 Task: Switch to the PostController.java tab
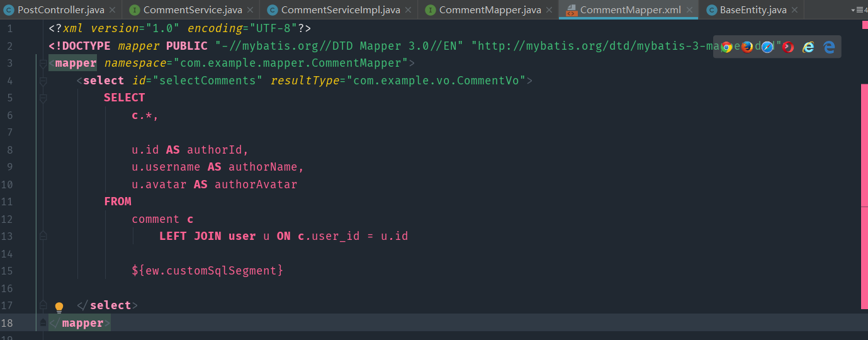61,9
